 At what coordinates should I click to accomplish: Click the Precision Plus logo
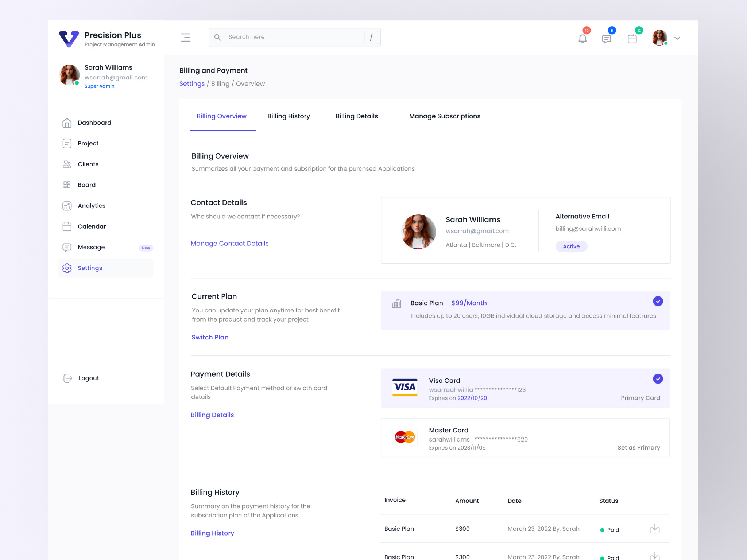pyautogui.click(x=69, y=38)
